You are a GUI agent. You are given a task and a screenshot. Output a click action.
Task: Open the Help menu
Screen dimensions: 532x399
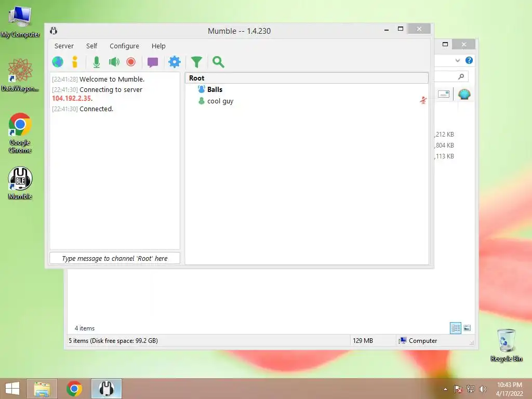coord(158,46)
